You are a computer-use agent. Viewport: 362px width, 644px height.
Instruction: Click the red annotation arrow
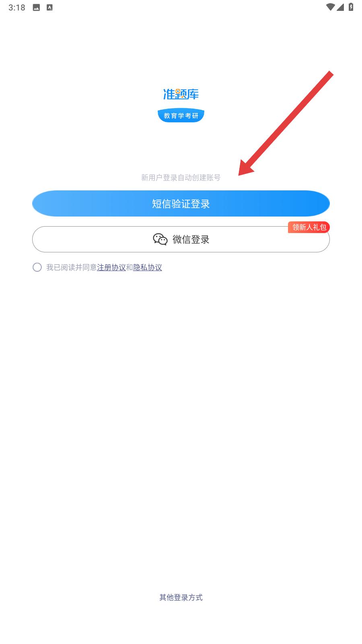pos(286,124)
